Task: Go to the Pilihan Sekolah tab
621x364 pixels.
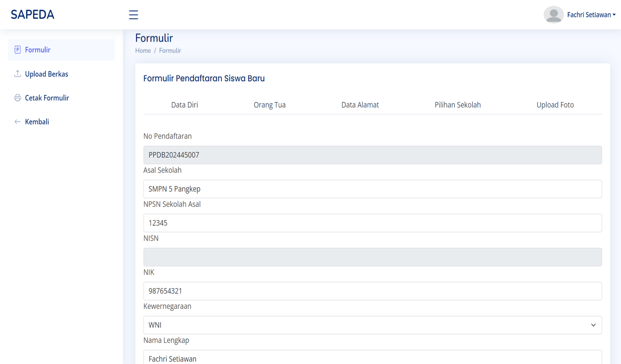Action: tap(457, 105)
